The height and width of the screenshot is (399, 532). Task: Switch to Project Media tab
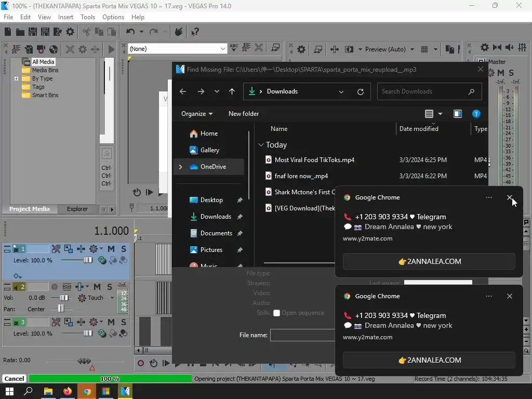[x=30, y=209]
